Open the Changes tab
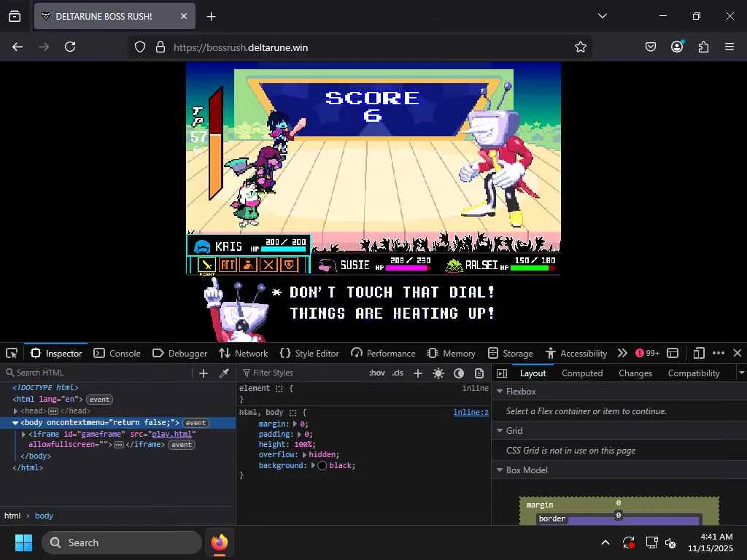Viewport: 747px width, 560px height. [635, 373]
